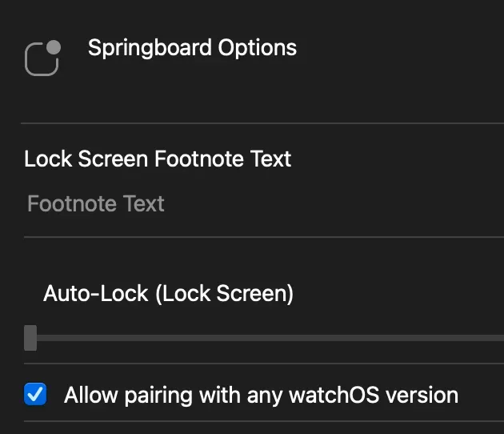Click the Lock Screen Footnote Text label
The image size is (504, 434).
click(x=158, y=159)
